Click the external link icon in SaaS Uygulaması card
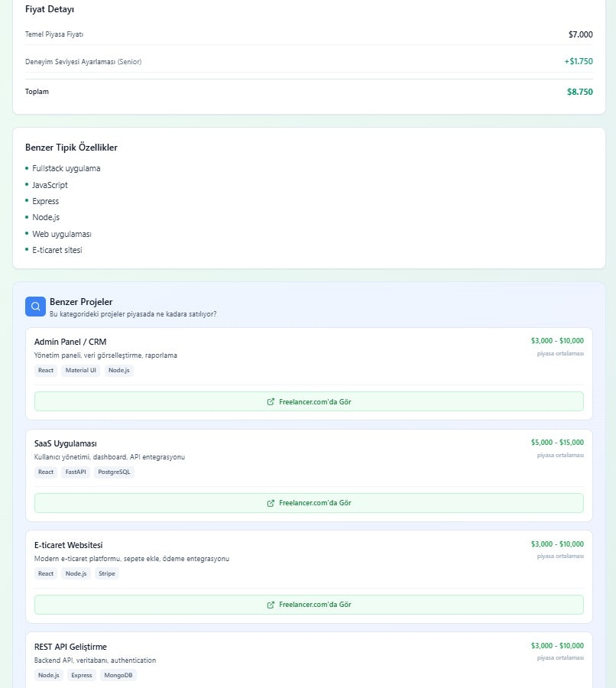 point(271,503)
